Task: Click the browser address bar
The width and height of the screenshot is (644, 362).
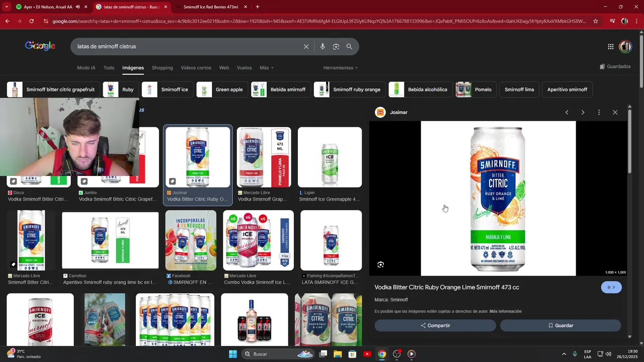Action: [319, 21]
